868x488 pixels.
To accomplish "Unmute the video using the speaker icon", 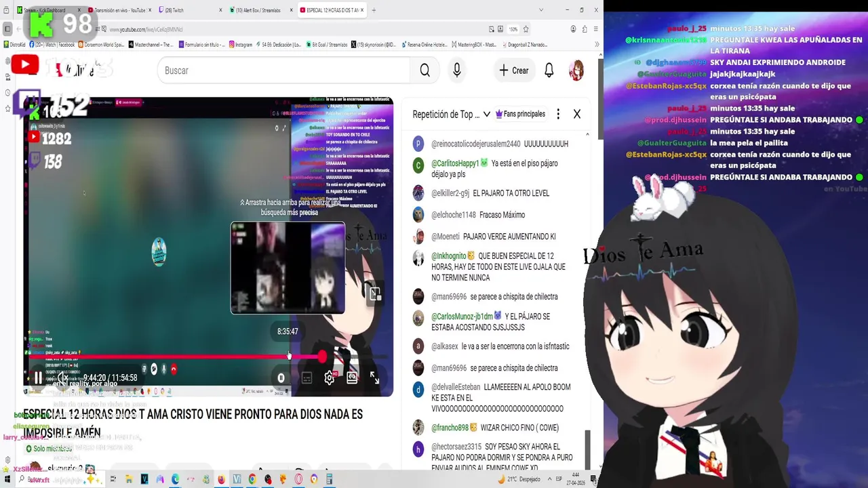I will click(62, 378).
